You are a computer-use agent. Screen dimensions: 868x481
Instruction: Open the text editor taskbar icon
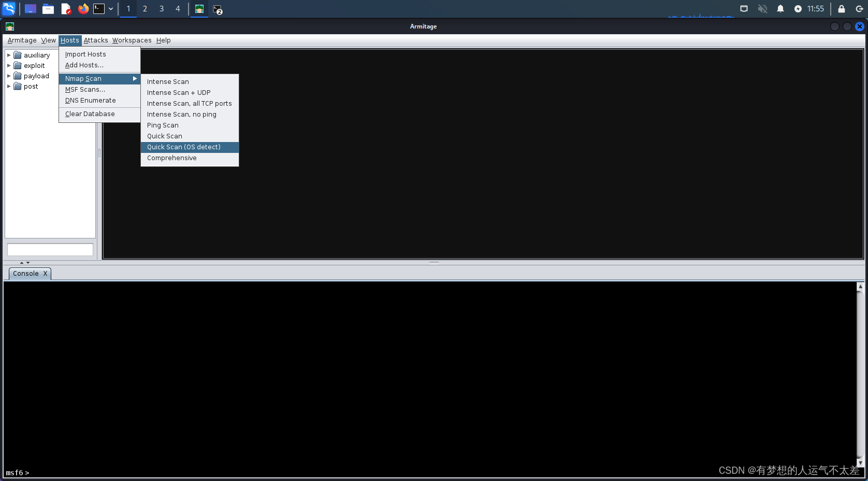(66, 9)
